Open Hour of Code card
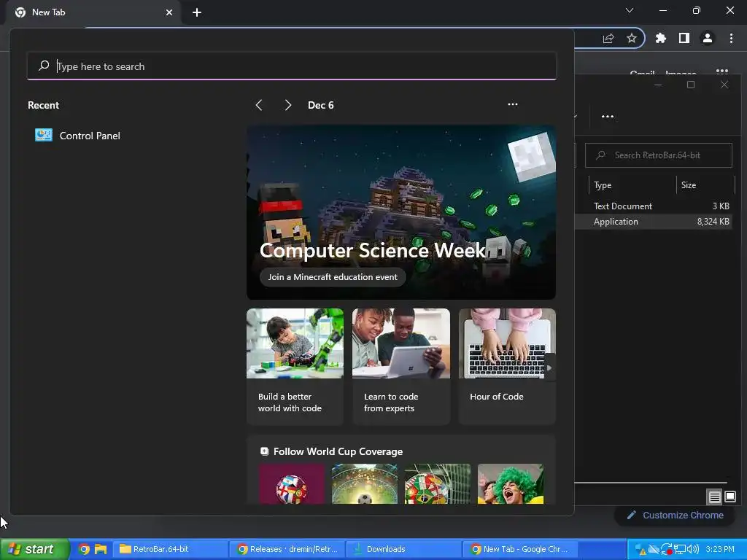Screen dimensions: 747x560 coord(507,366)
